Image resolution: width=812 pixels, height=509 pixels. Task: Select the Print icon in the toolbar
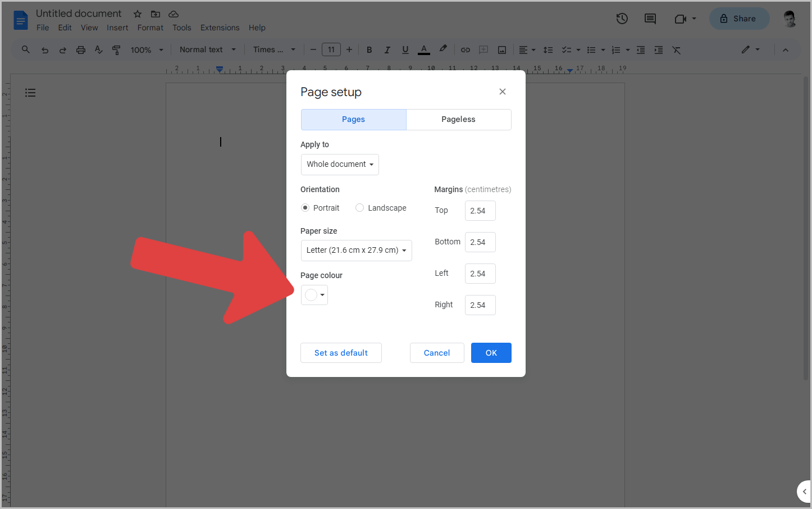[81, 49]
